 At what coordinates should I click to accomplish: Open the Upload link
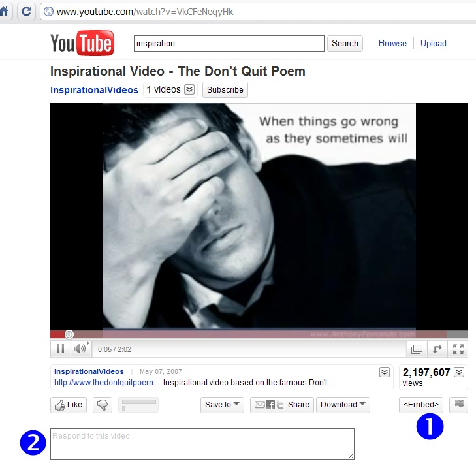pos(433,43)
